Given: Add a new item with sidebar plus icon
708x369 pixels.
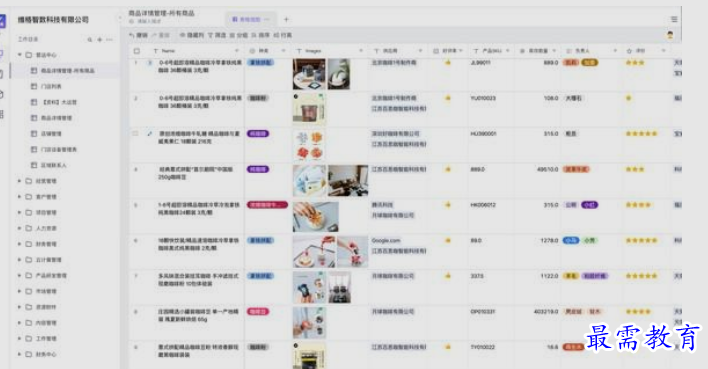Looking at the screenshot, I should (100, 40).
